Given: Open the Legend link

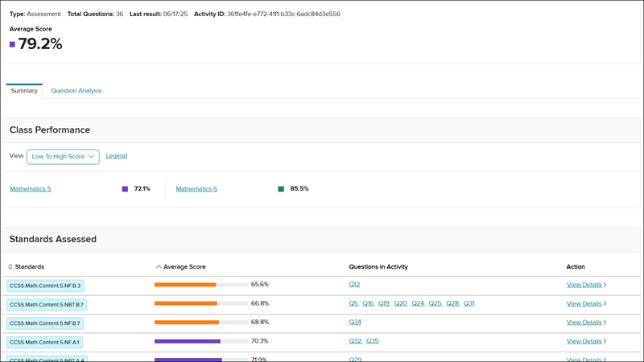Looking at the screenshot, I should pos(117,156).
